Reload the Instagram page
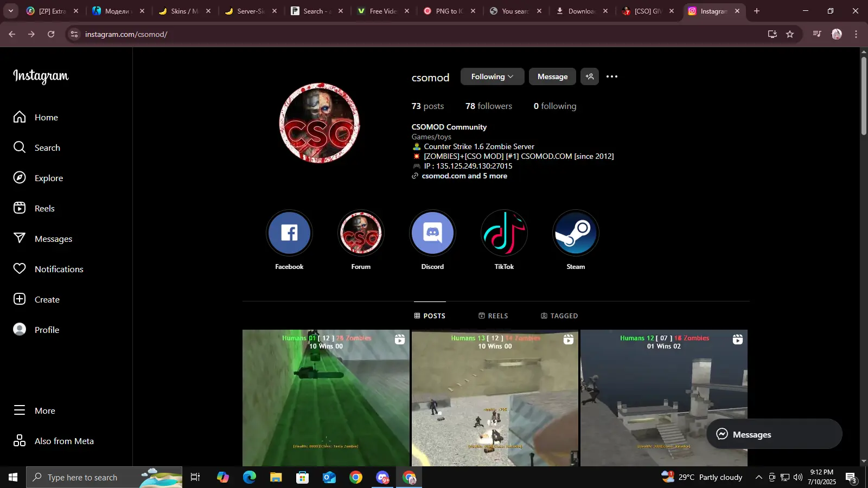Image resolution: width=868 pixels, height=488 pixels. coord(51,34)
